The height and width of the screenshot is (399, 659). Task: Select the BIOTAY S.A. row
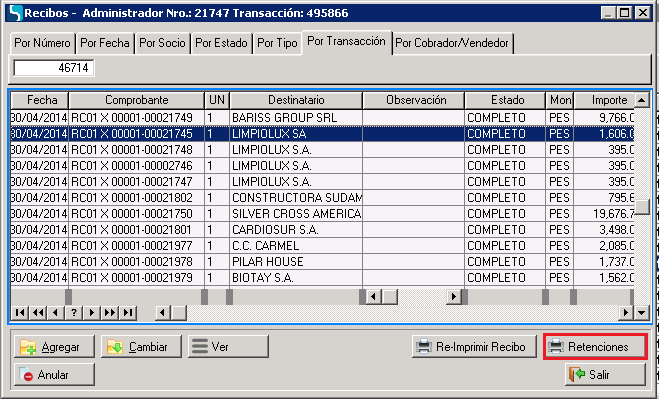click(322, 277)
